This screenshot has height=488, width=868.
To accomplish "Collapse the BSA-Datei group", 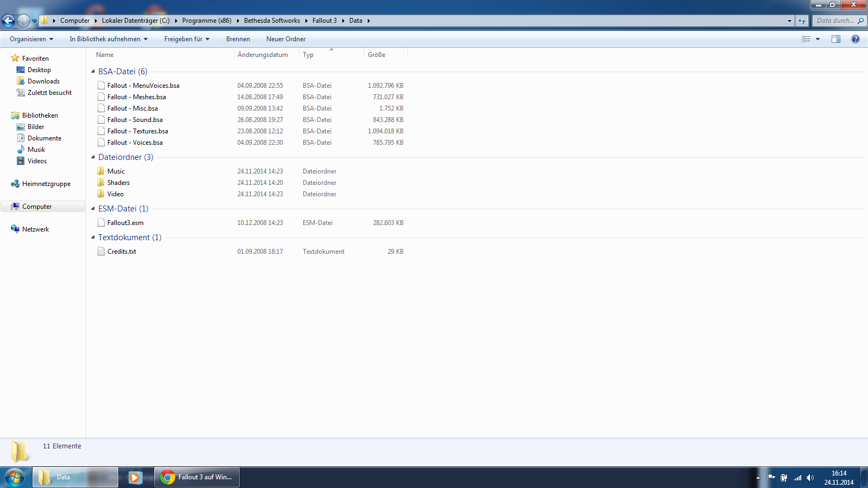I will point(93,72).
